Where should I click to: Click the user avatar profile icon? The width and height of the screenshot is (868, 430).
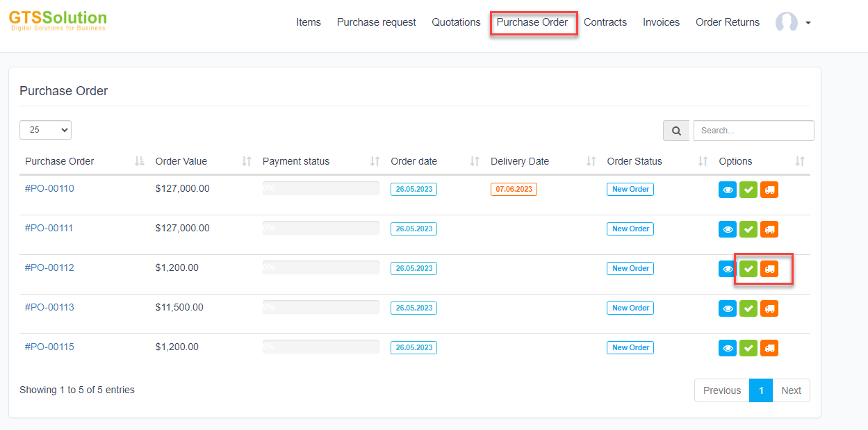point(786,23)
